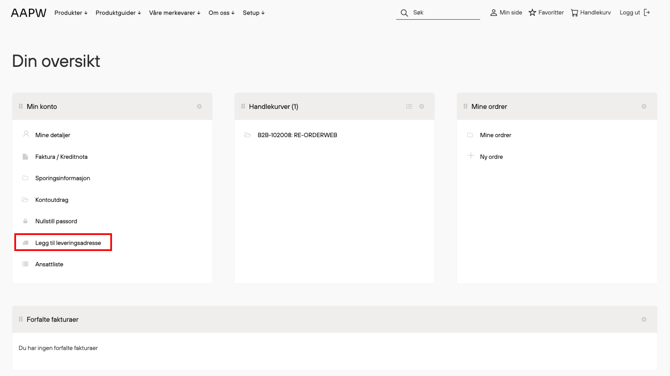Click the B2B-102008 folder icon
The width and height of the screenshot is (670, 376).
pyautogui.click(x=247, y=135)
